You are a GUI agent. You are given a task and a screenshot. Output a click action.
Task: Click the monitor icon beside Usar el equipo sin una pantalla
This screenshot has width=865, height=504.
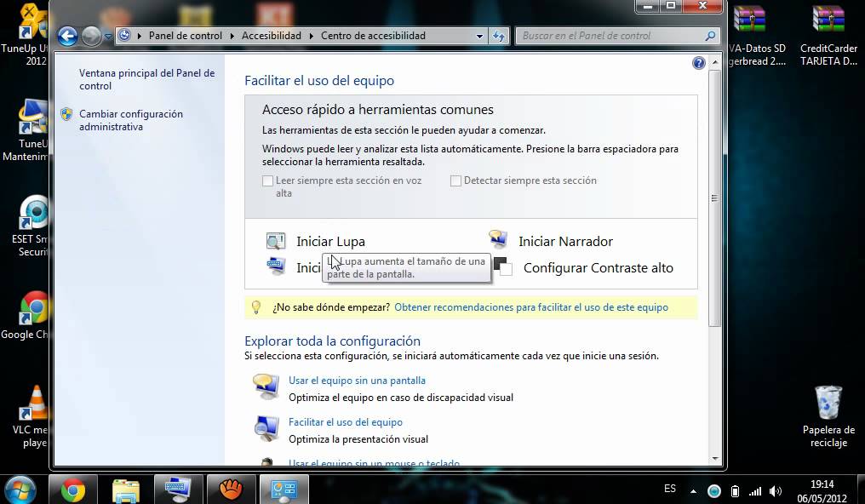(x=266, y=386)
